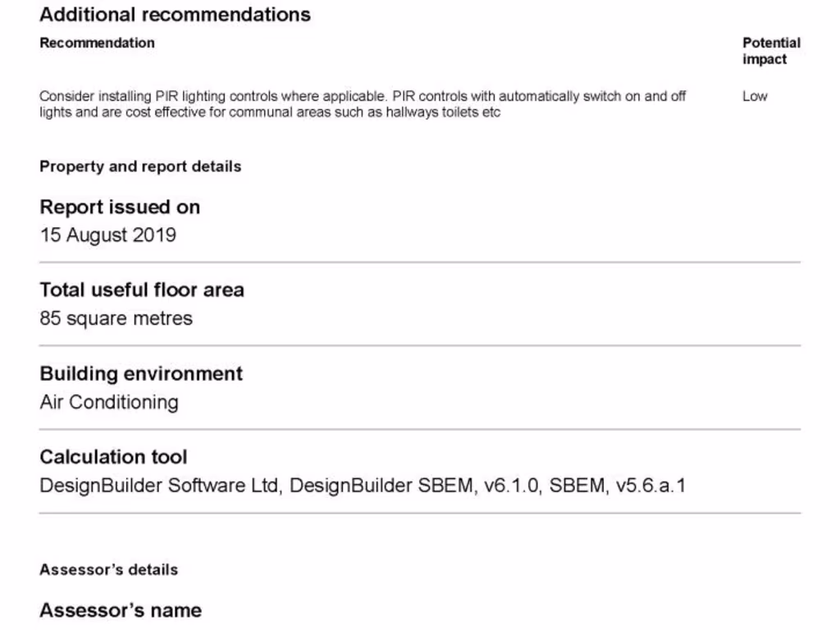Viewport: 840px width, 630px height.
Task: Click the Calculation tool label
Action: 113,457
